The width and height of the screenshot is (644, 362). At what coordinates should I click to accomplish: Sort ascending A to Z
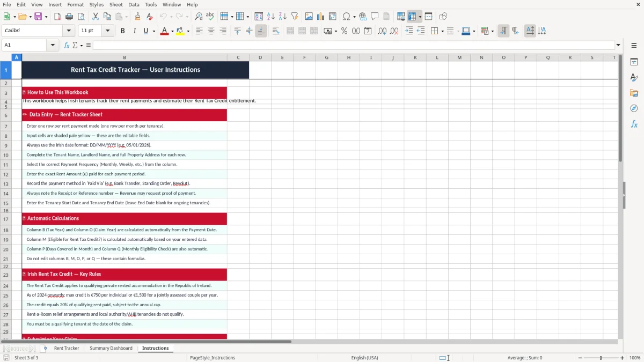point(270,16)
